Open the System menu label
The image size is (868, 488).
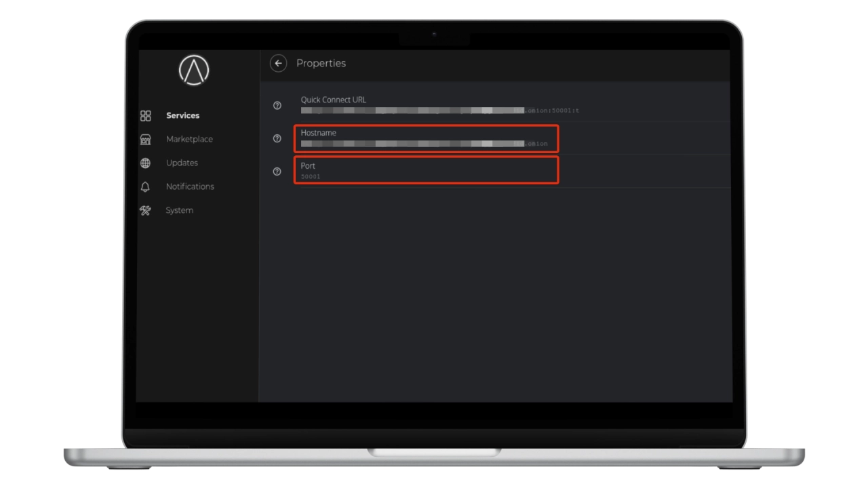(x=179, y=211)
